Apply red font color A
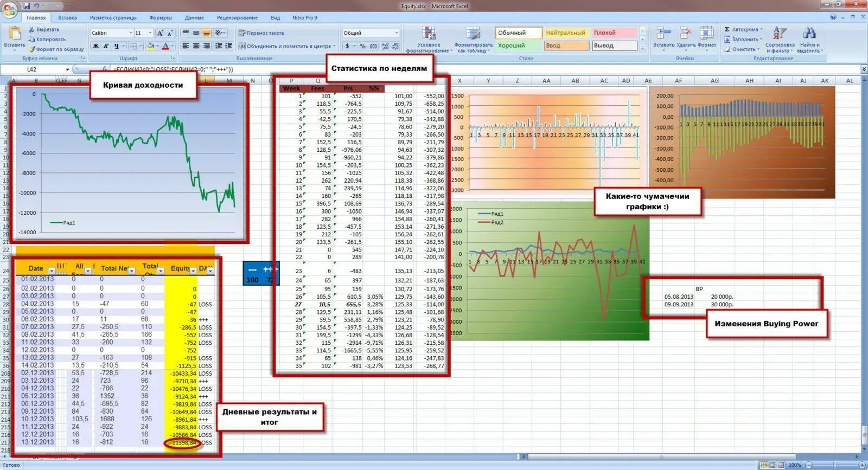Screen dimensions: 868x470 click(165, 46)
